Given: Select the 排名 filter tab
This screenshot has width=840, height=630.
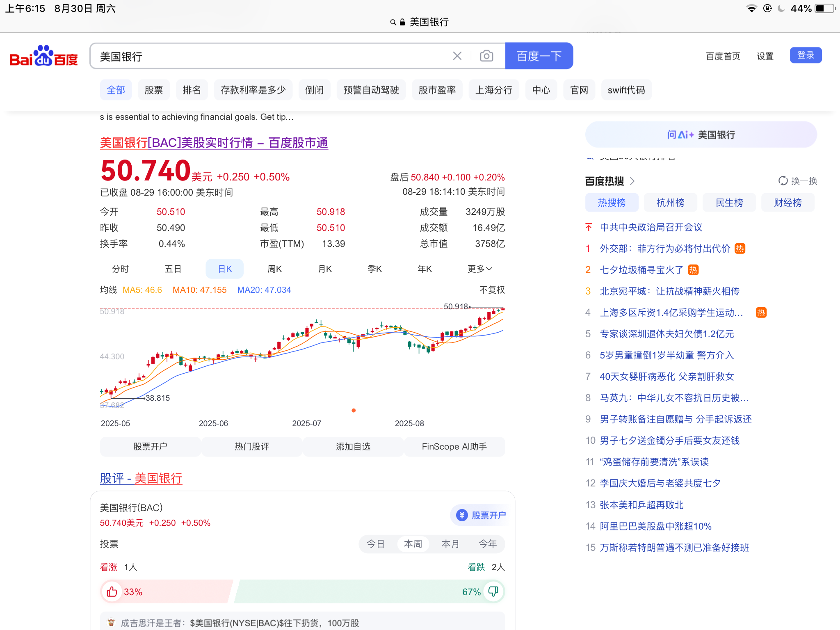Looking at the screenshot, I should click(x=192, y=90).
